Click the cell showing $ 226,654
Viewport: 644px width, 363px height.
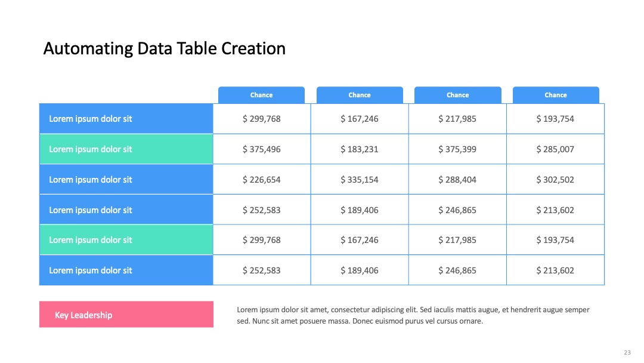(262, 180)
